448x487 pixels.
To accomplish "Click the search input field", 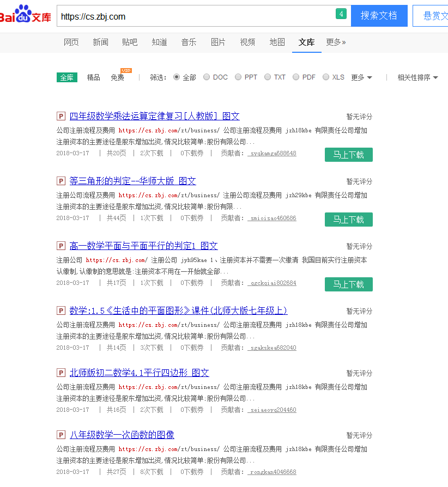I will point(196,16).
